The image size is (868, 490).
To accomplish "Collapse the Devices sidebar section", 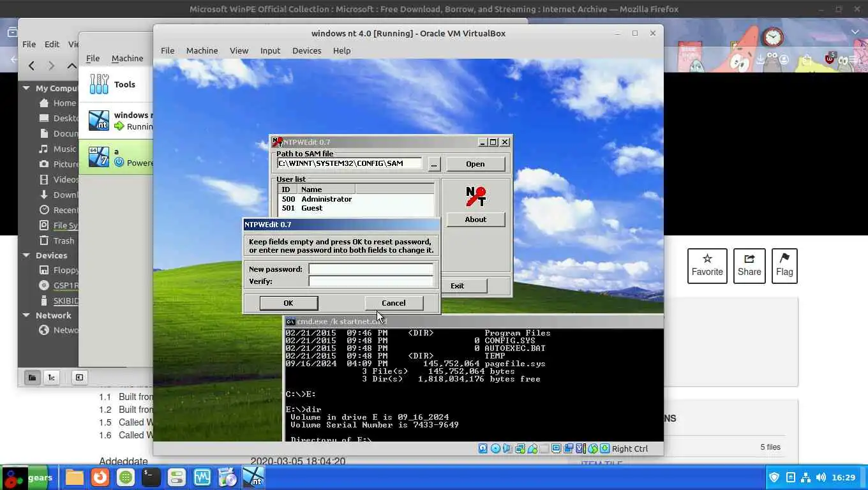I will pyautogui.click(x=26, y=255).
